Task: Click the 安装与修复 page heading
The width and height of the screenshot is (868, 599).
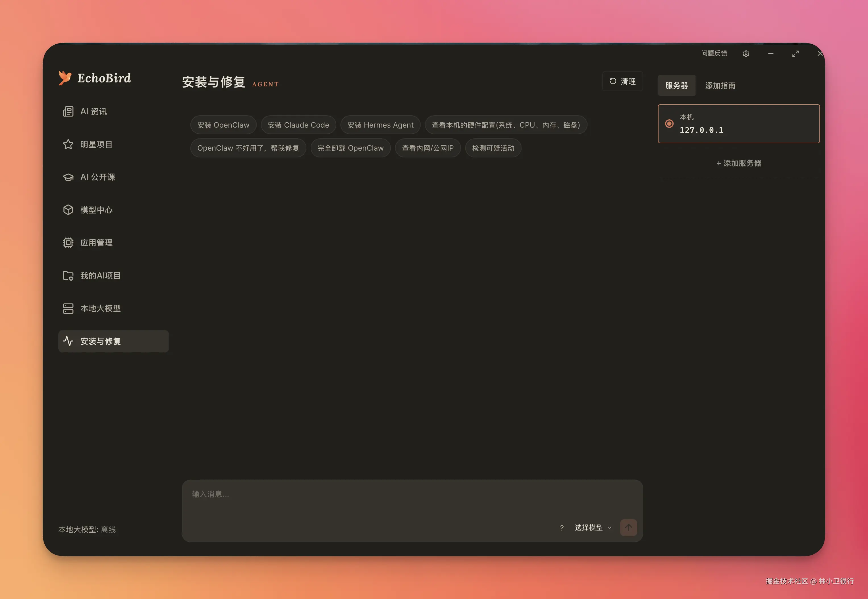Action: [213, 82]
